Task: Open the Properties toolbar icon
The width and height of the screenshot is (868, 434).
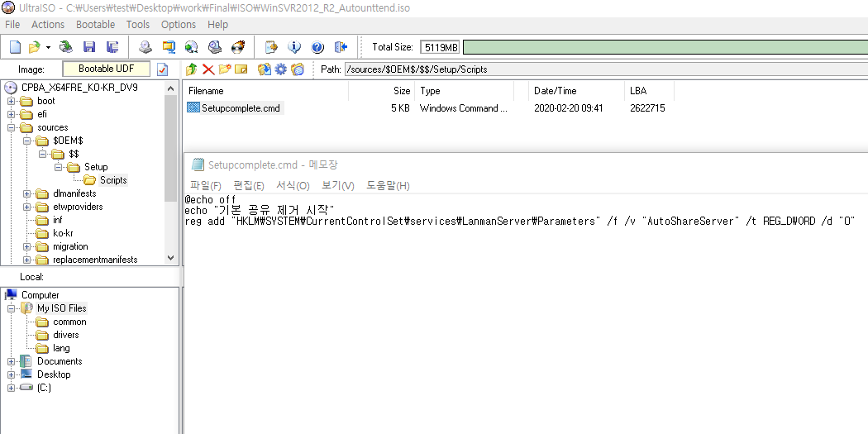Action: [270, 47]
